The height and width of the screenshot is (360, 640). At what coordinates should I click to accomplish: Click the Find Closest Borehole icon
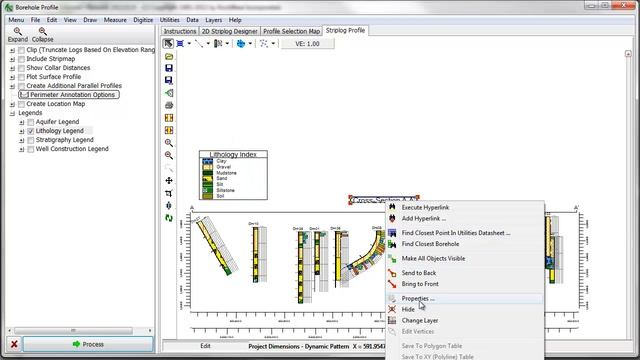coord(392,244)
